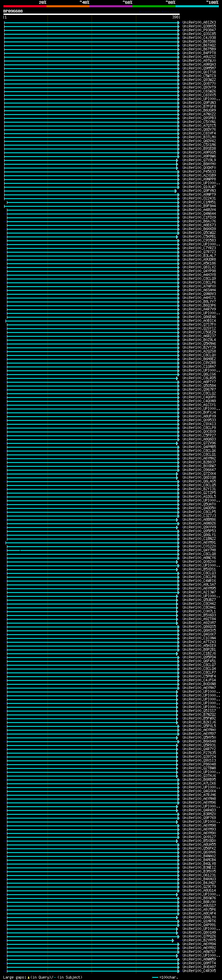Click the orange ~40% identity legend segment

click(68, 6)
